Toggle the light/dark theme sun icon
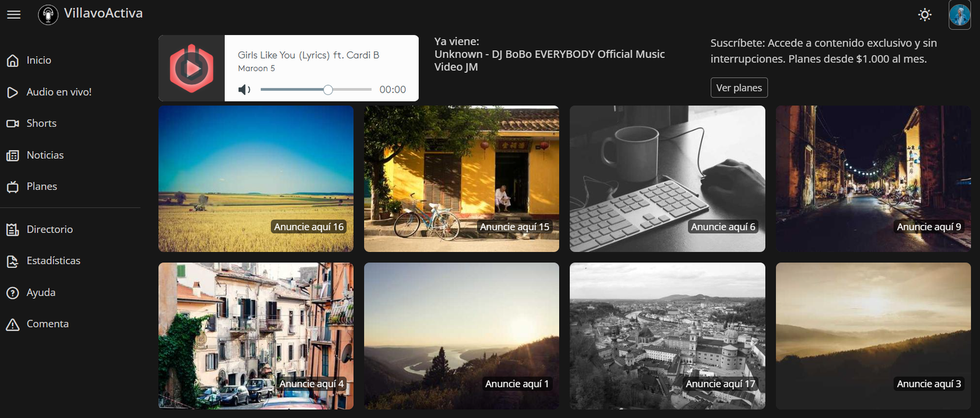Image resolution: width=980 pixels, height=418 pixels. (925, 15)
